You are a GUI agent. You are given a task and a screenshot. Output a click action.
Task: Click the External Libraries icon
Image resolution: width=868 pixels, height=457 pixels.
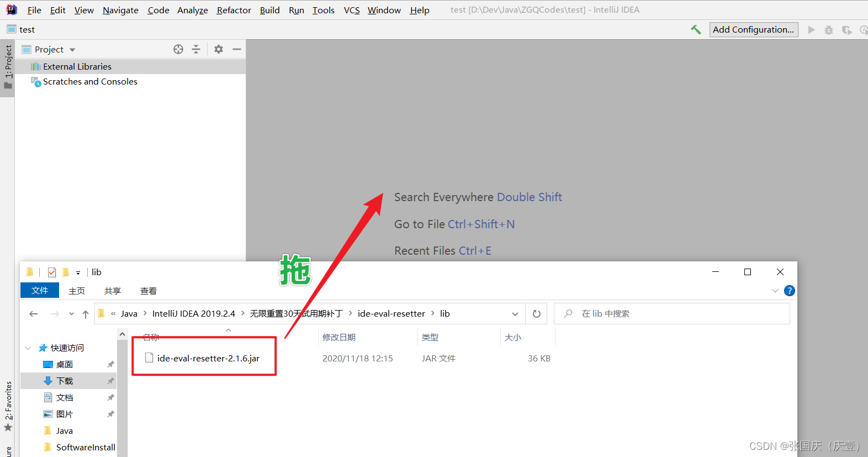[36, 66]
